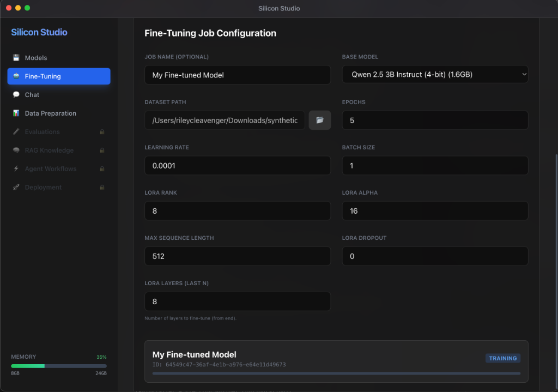Click the BASE MODEL field label
558x392 pixels.
pyautogui.click(x=360, y=57)
